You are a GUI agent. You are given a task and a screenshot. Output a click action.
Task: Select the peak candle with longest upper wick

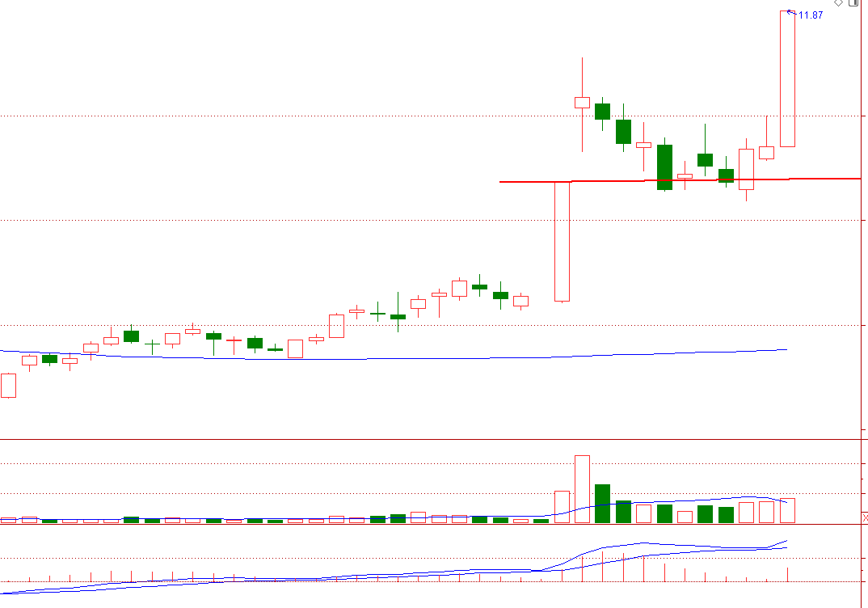click(x=582, y=102)
